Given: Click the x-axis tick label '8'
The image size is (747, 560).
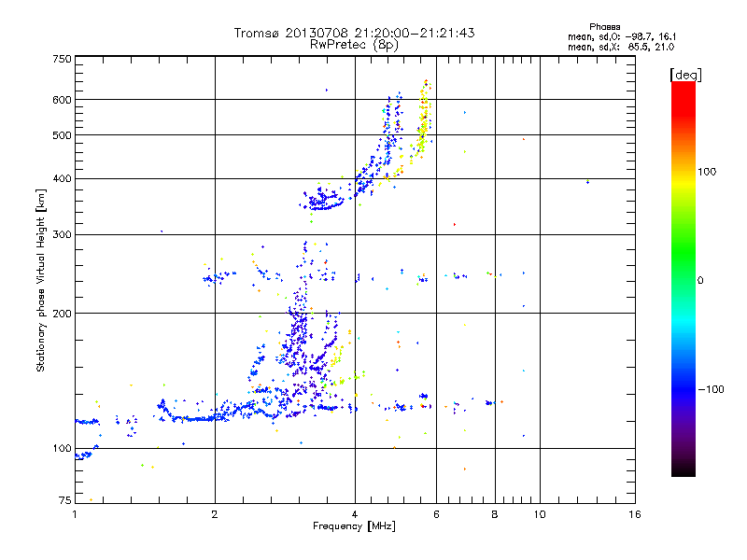Looking at the screenshot, I should (495, 514).
